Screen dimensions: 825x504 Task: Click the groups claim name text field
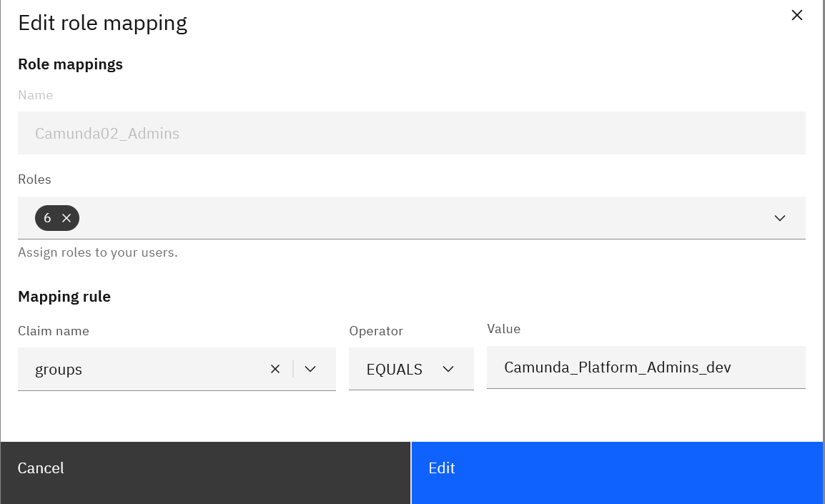coord(143,369)
